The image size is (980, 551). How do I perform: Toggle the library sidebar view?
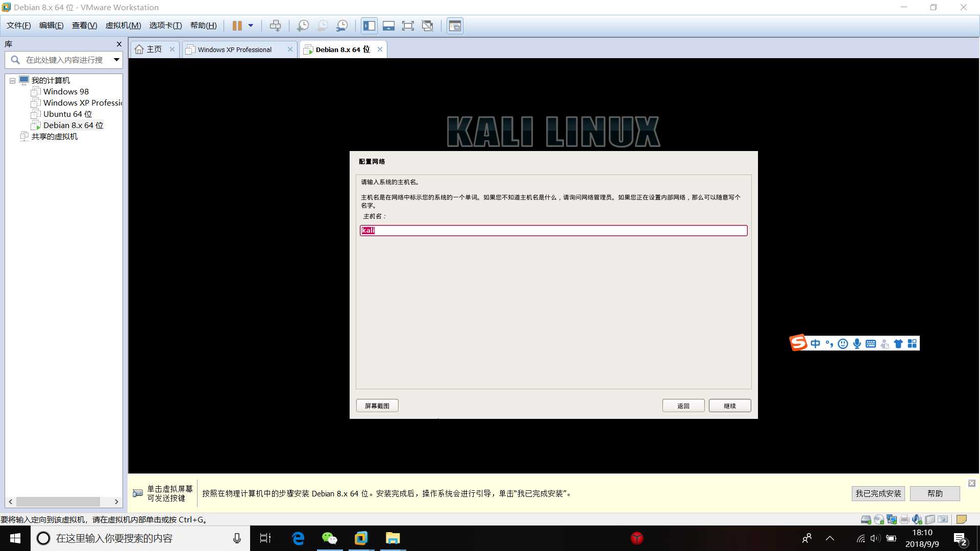pyautogui.click(x=369, y=26)
